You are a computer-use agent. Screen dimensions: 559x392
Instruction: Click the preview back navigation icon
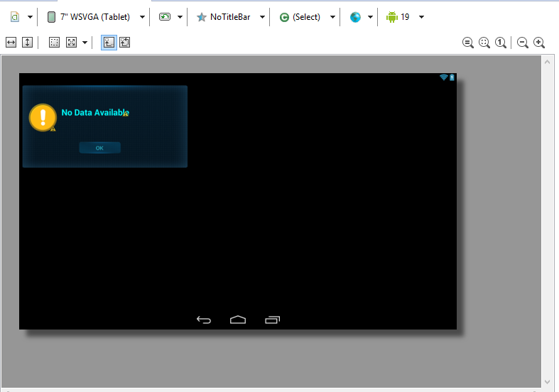[x=204, y=320]
